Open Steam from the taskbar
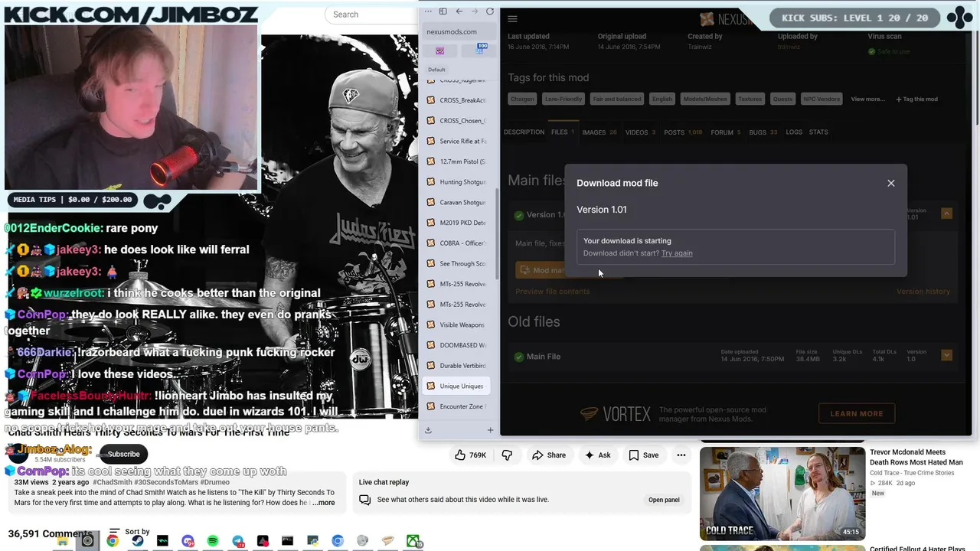The height and width of the screenshot is (551, 980). [138, 541]
